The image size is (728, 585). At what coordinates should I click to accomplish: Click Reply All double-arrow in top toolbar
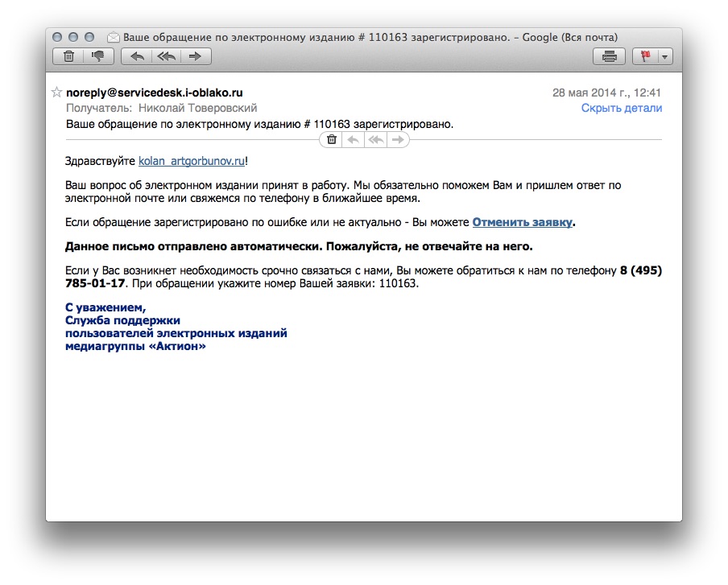(x=166, y=56)
